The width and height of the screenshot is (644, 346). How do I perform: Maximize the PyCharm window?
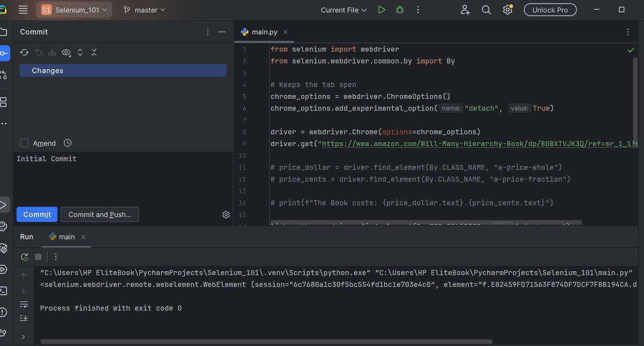(621, 10)
